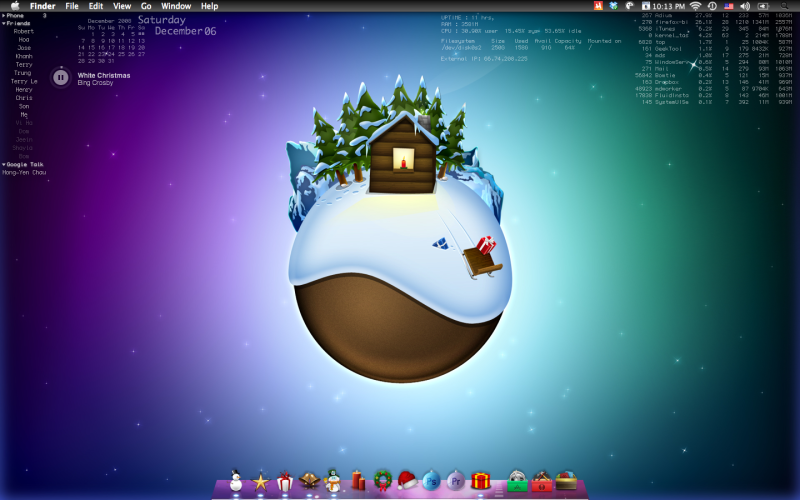The image size is (800, 500).
Task: Select contact Robert in Friends list
Action: tap(23, 31)
